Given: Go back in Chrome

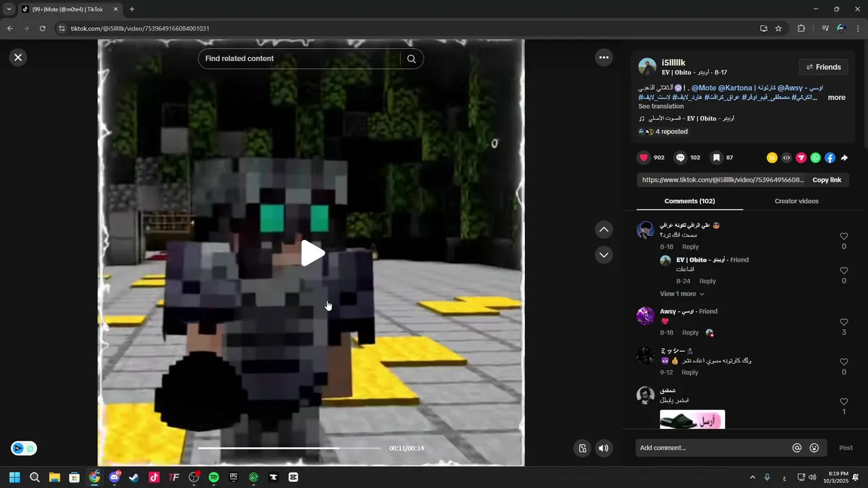Looking at the screenshot, I should pyautogui.click(x=9, y=28).
